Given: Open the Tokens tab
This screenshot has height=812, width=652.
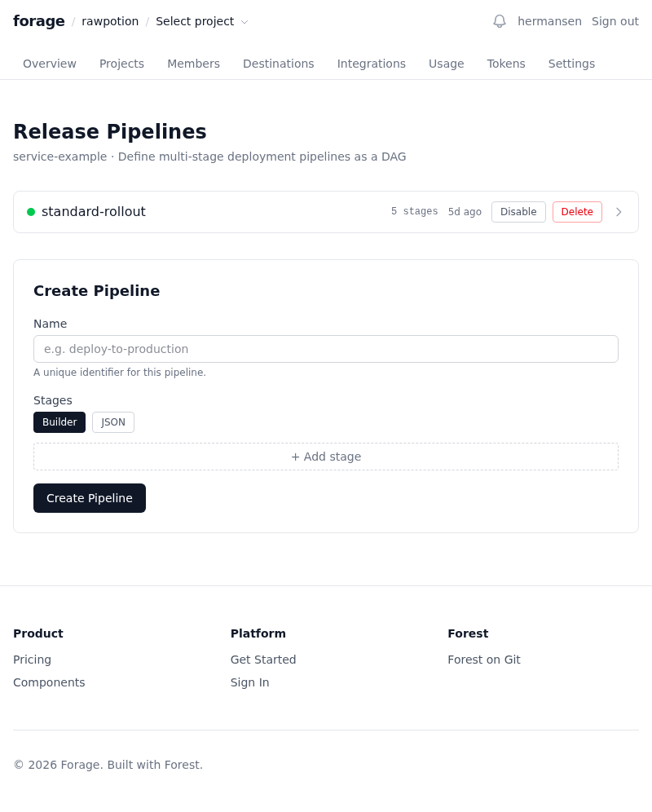Looking at the screenshot, I should point(506,64).
